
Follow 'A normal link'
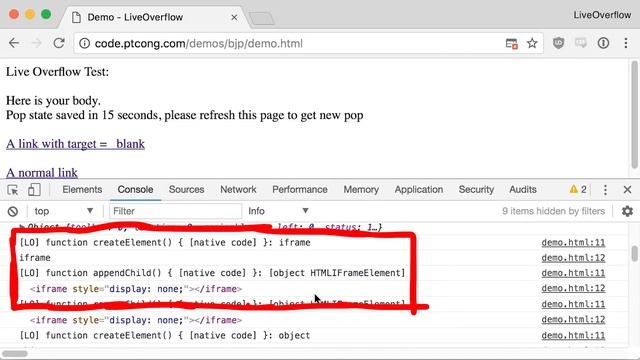tap(42, 173)
